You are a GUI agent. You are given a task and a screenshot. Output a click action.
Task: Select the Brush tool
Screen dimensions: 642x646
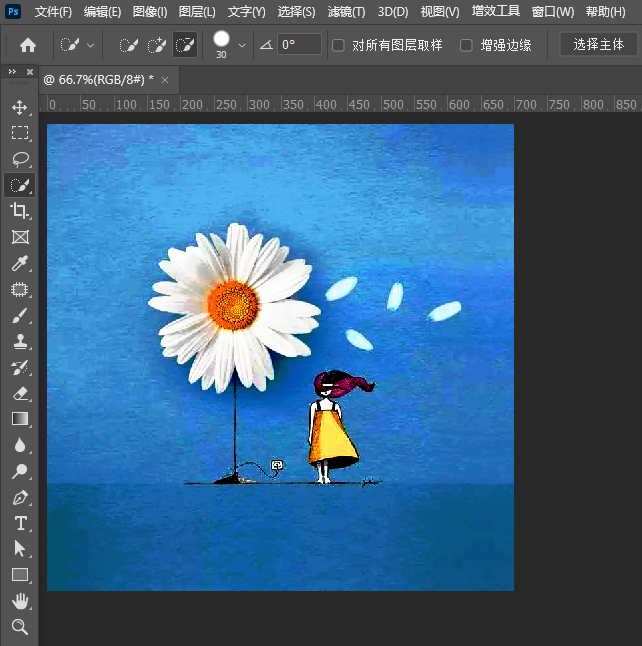coord(20,316)
